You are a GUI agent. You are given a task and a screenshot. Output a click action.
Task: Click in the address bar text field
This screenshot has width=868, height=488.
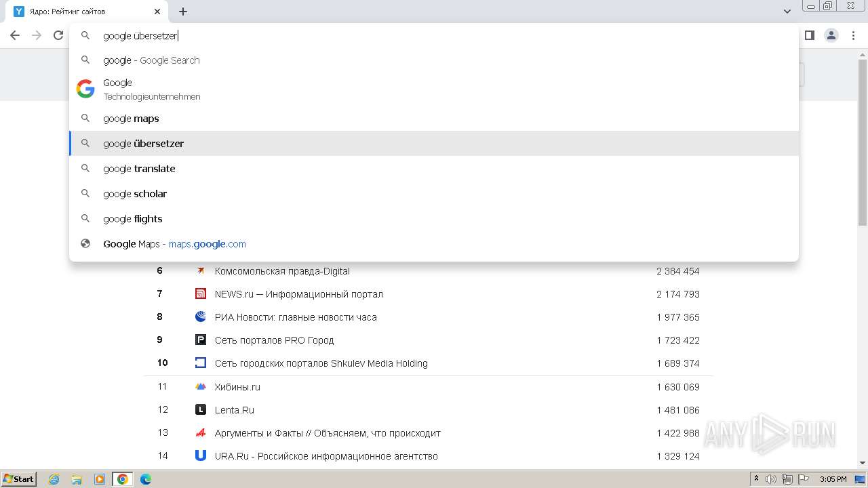pyautogui.click(x=434, y=35)
